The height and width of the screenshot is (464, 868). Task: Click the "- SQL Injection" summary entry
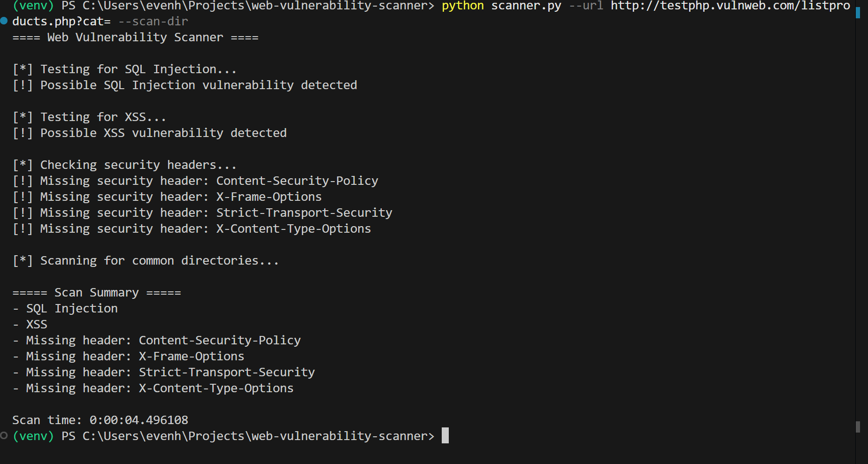click(71, 309)
